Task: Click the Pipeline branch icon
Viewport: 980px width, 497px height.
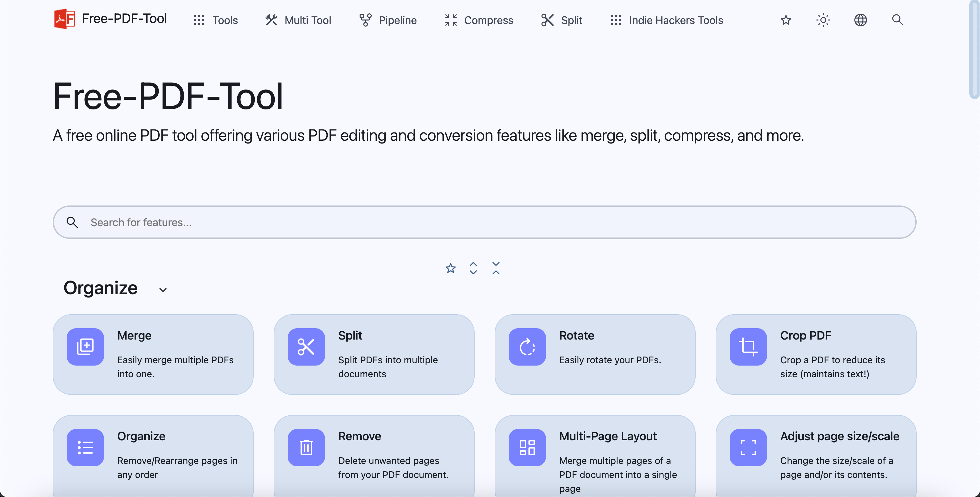Action: pyautogui.click(x=365, y=20)
